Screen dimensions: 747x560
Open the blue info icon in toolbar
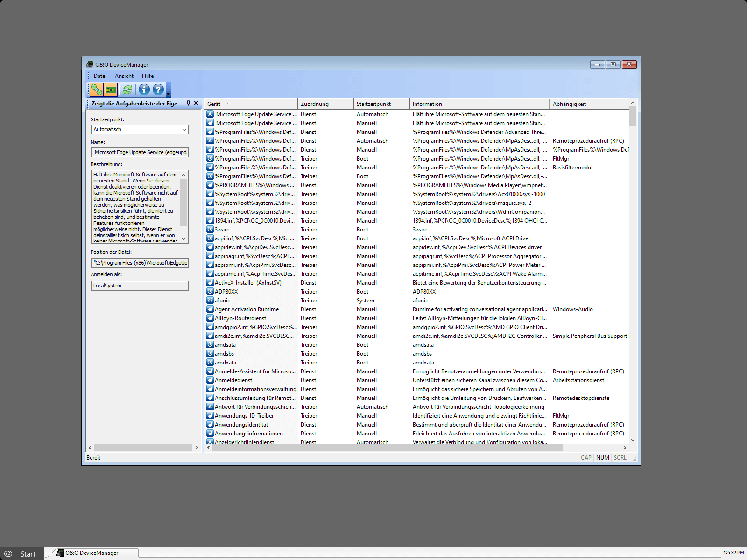point(144,90)
